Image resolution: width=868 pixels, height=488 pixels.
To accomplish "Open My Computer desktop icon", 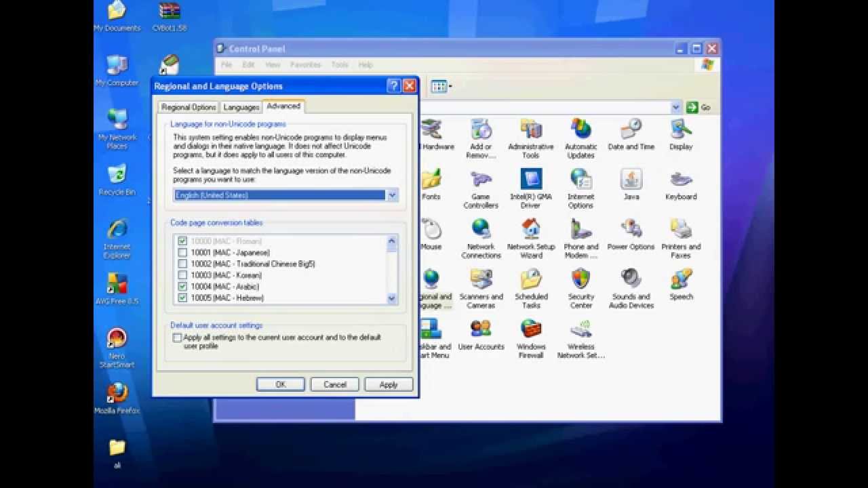I will [117, 70].
